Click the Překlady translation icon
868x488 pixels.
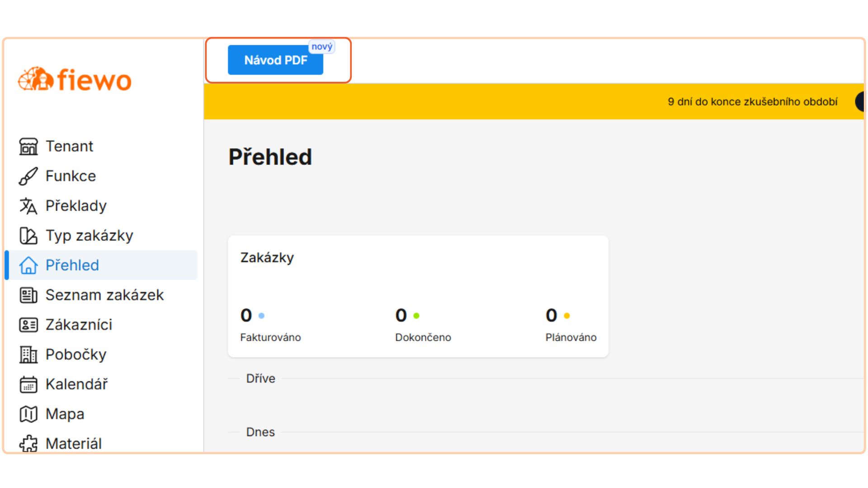[28, 206]
